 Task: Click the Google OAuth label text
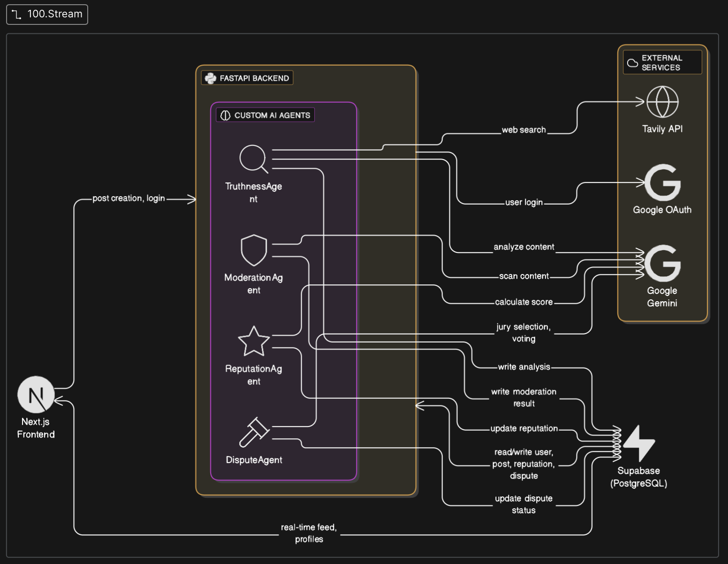(662, 210)
